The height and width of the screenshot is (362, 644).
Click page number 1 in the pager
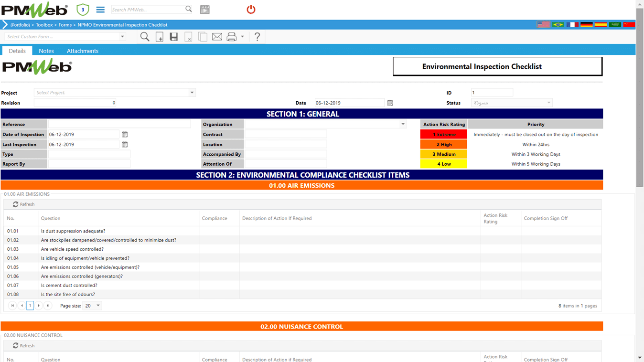click(x=30, y=306)
